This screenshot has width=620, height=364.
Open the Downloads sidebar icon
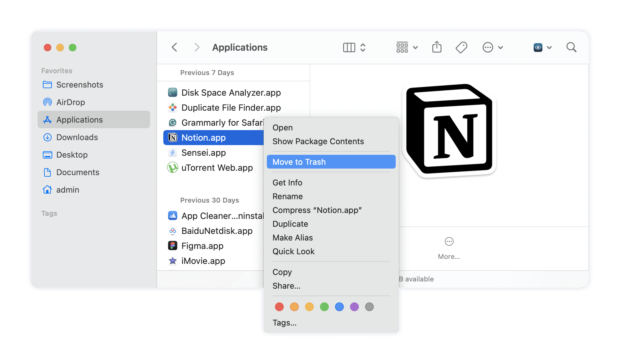48,137
